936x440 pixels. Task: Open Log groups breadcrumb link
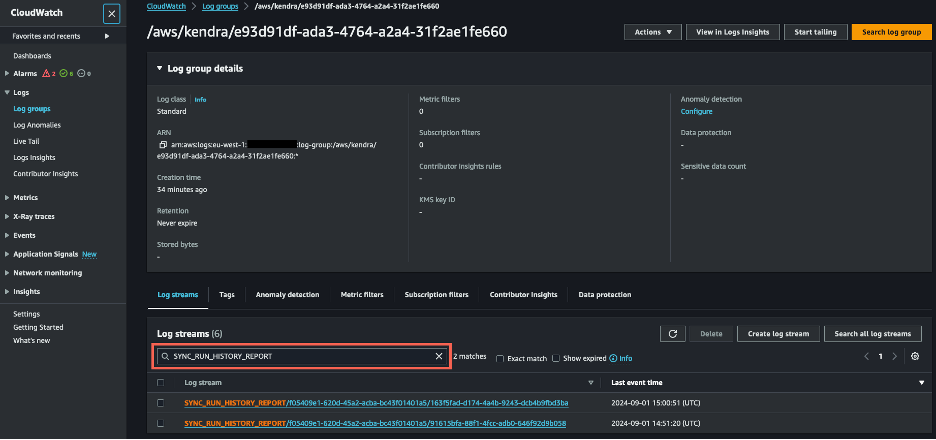coord(220,7)
